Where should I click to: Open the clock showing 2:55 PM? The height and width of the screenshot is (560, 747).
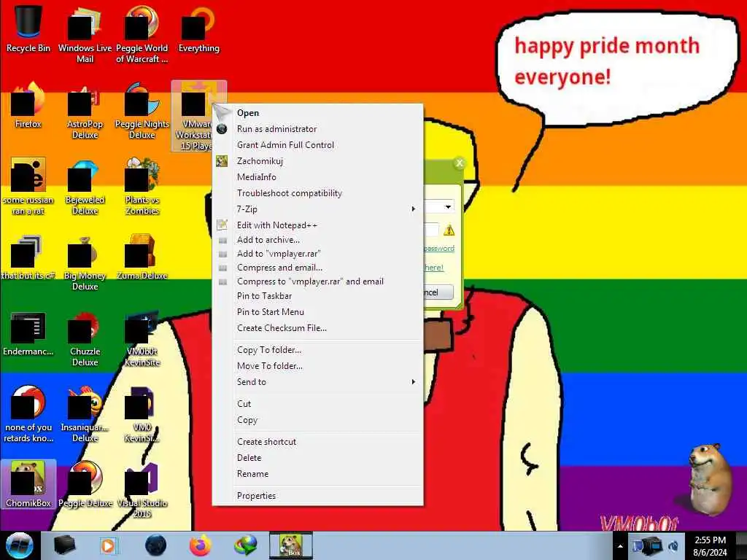(x=710, y=546)
